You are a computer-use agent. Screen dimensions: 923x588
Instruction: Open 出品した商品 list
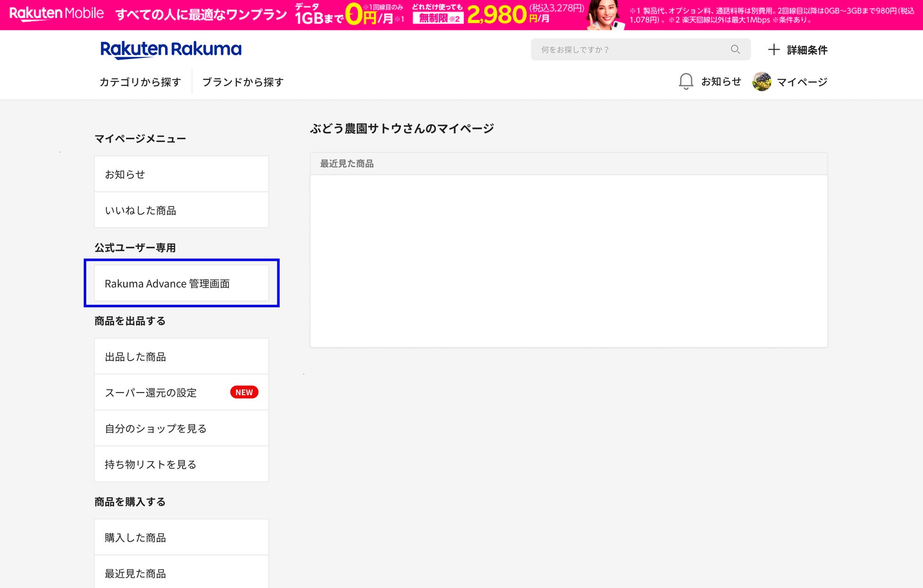coord(181,356)
